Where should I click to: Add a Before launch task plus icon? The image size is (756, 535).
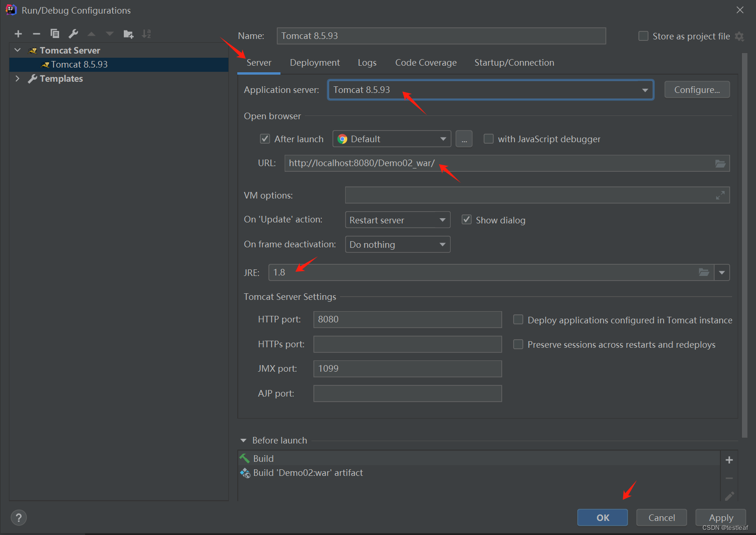click(729, 460)
